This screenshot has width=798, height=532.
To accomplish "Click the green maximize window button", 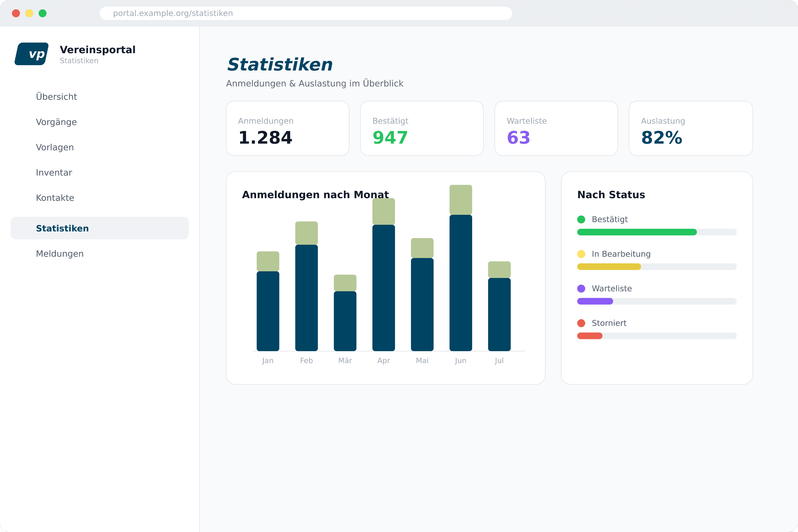I will coord(43,13).
